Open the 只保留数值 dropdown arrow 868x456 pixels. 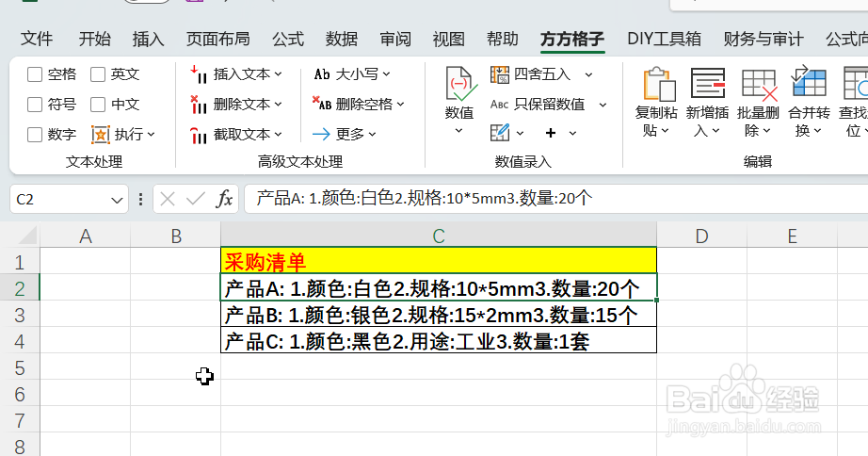pyautogui.click(x=603, y=105)
